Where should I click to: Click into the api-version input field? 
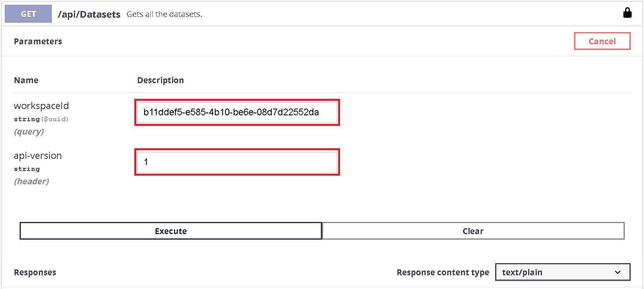[x=237, y=162]
